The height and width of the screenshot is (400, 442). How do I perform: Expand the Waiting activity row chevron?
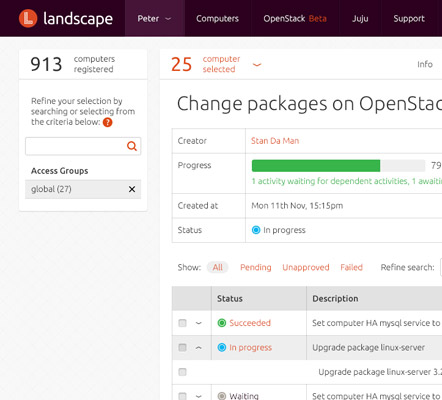pyautogui.click(x=199, y=396)
